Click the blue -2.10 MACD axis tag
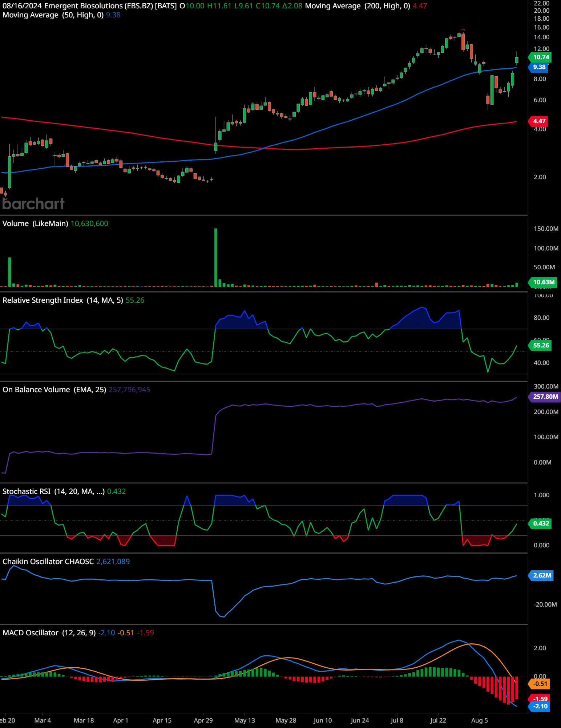This screenshot has width=561, height=728. tap(540, 706)
